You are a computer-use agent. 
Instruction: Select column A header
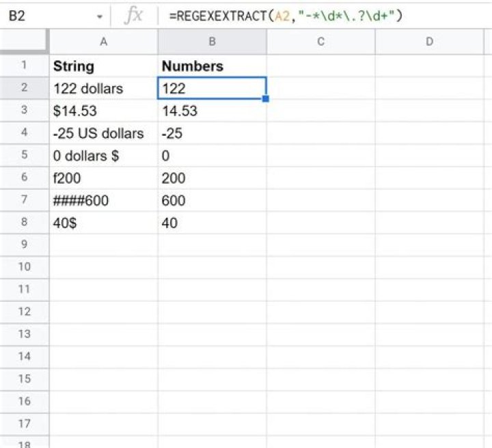[x=104, y=42]
